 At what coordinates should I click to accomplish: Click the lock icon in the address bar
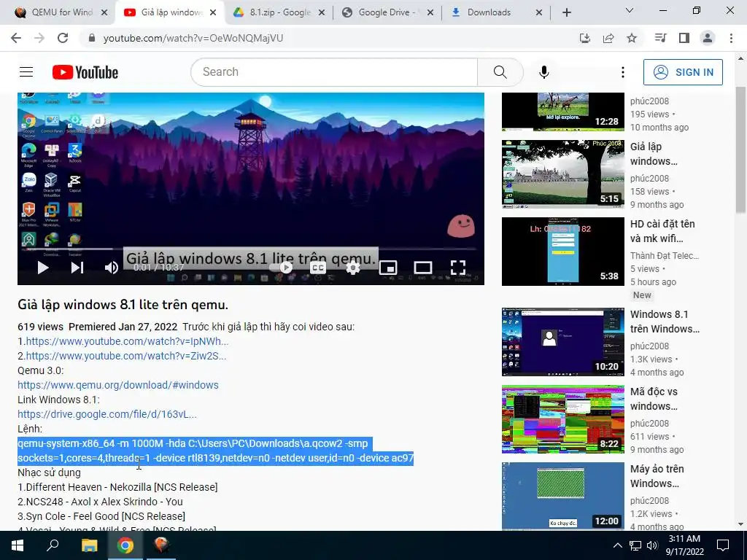92,38
